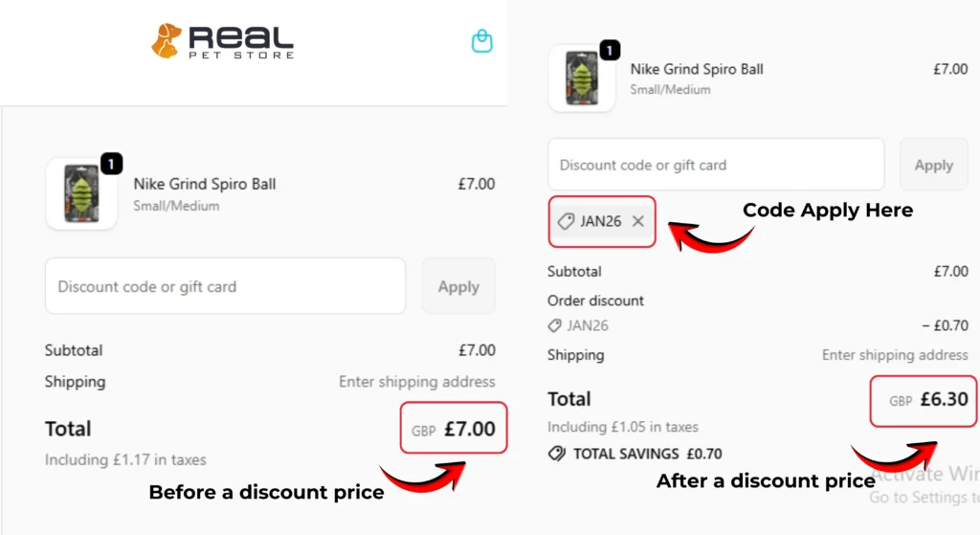Click the tag icon inside the JAN26 chip
980x535 pixels.
(566, 222)
